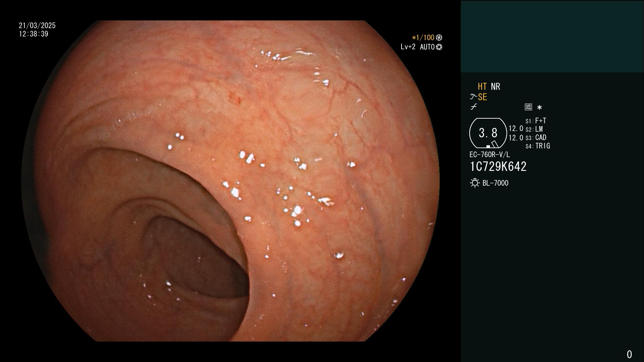Click the scope tip diagram showing 3.8
644x362 pixels.
coord(488,133)
